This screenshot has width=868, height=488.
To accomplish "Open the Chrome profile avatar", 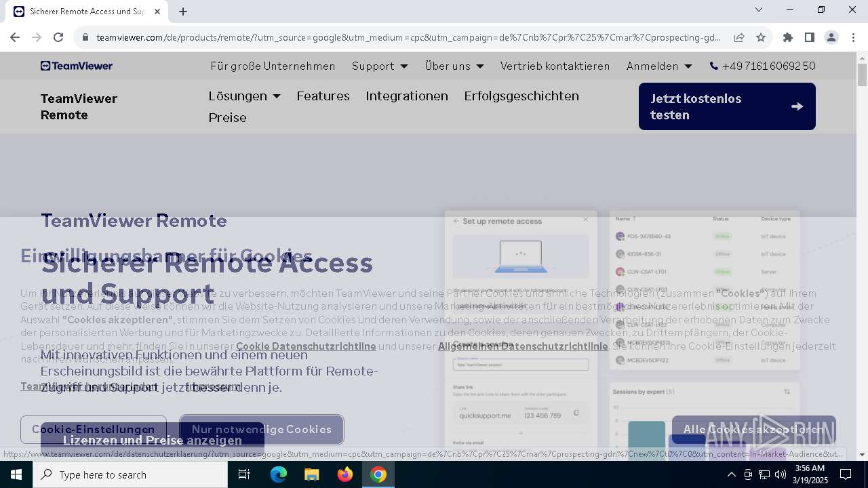I will pyautogui.click(x=831, y=37).
